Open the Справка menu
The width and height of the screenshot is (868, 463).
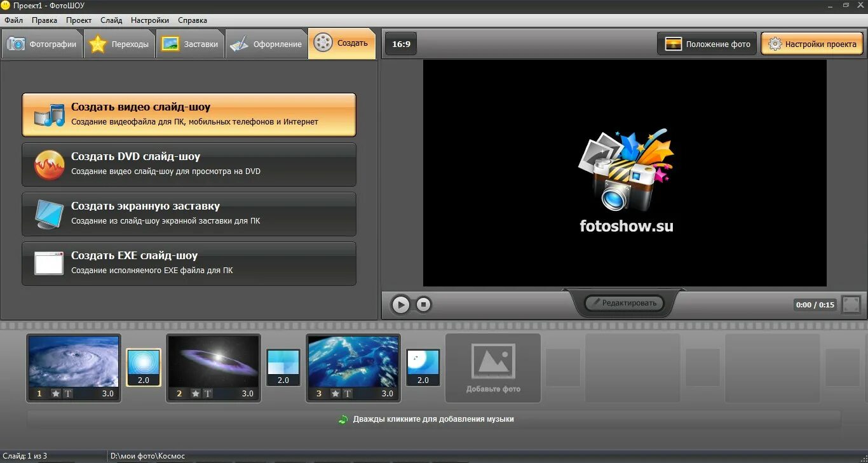[x=193, y=20]
